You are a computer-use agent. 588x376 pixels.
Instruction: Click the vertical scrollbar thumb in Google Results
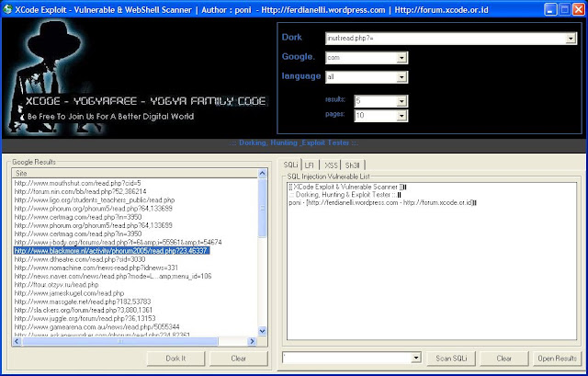point(262,208)
